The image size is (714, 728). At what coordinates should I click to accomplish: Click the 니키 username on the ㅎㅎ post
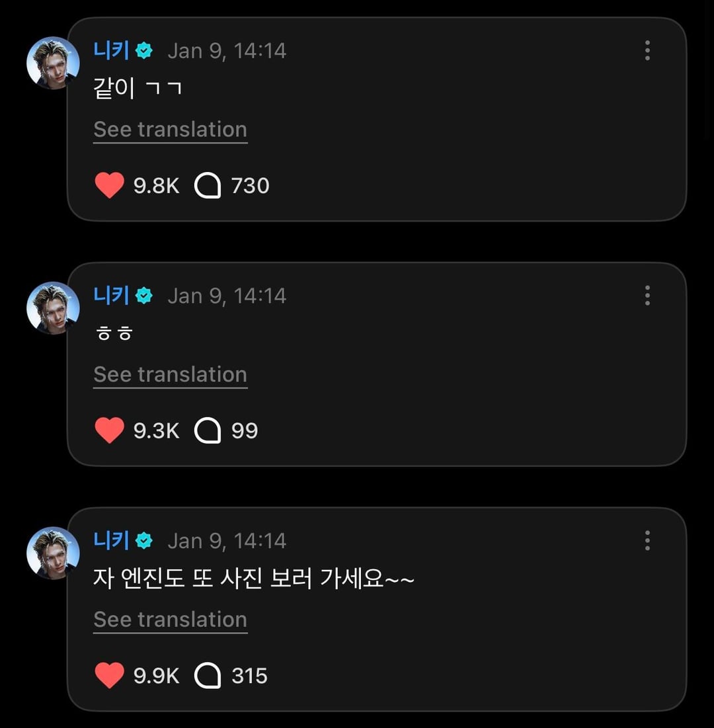point(111,296)
